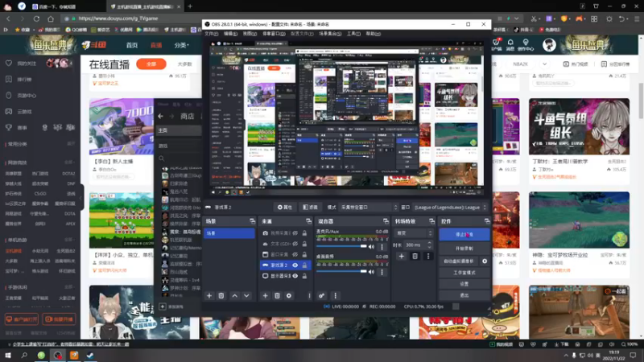Open OBS 文件 menu
Image resolution: width=644 pixels, height=362 pixels.
211,34
